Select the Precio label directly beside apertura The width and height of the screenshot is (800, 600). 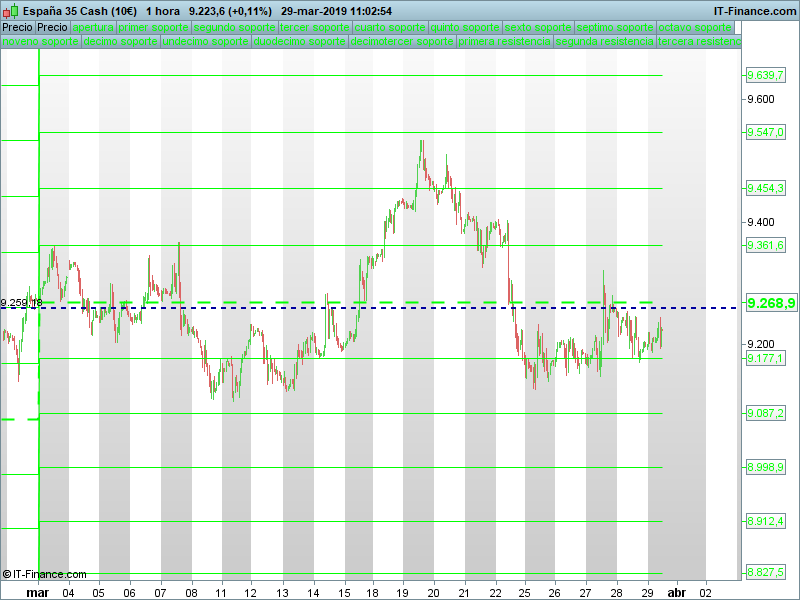tap(53, 28)
